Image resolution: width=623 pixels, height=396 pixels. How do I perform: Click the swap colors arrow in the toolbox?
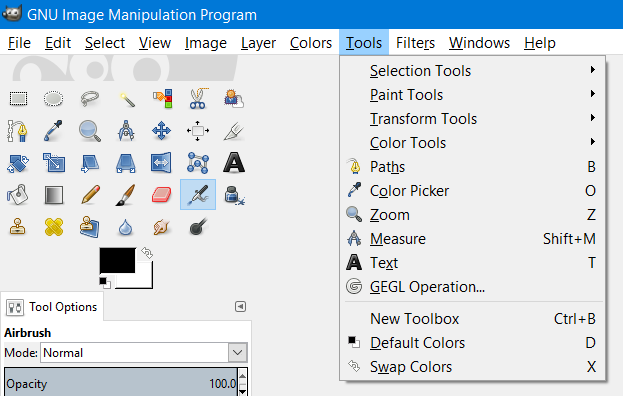(147, 253)
